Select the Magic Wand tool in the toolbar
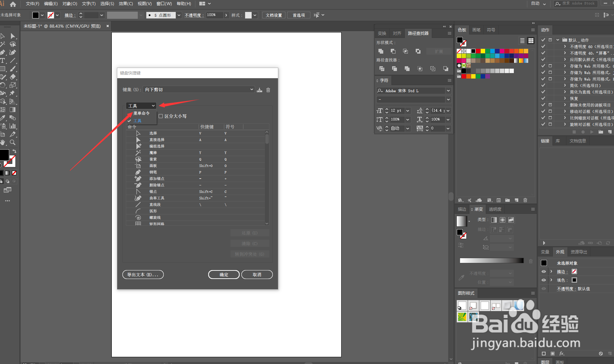 click(3, 44)
